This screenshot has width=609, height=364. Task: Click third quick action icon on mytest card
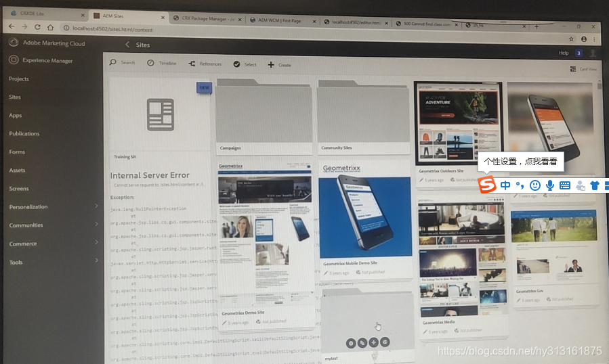point(373,342)
